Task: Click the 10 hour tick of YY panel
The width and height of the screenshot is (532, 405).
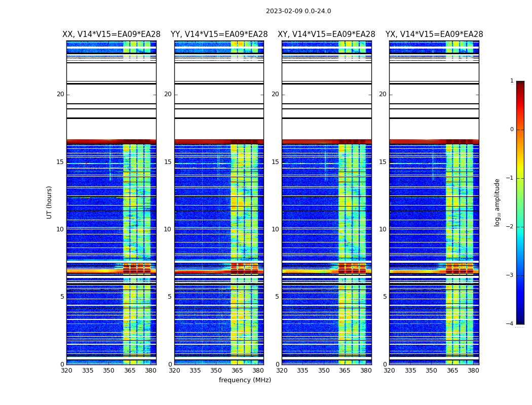Action: pyautogui.click(x=167, y=229)
